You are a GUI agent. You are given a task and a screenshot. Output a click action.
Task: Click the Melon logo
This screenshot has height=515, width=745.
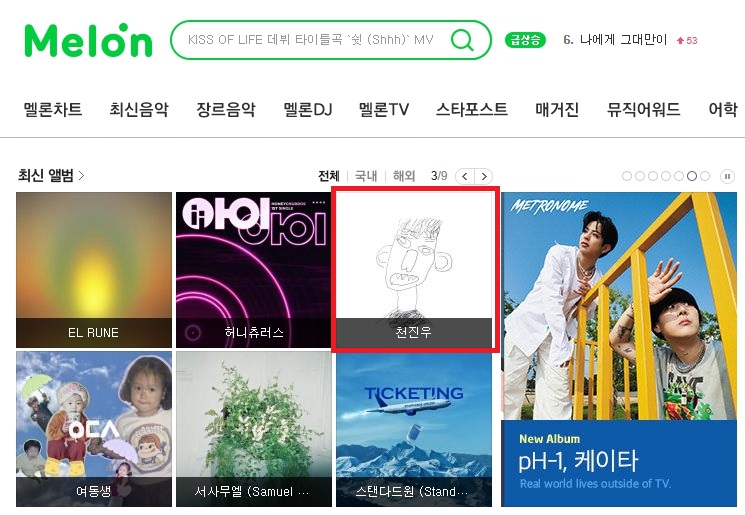click(x=88, y=40)
